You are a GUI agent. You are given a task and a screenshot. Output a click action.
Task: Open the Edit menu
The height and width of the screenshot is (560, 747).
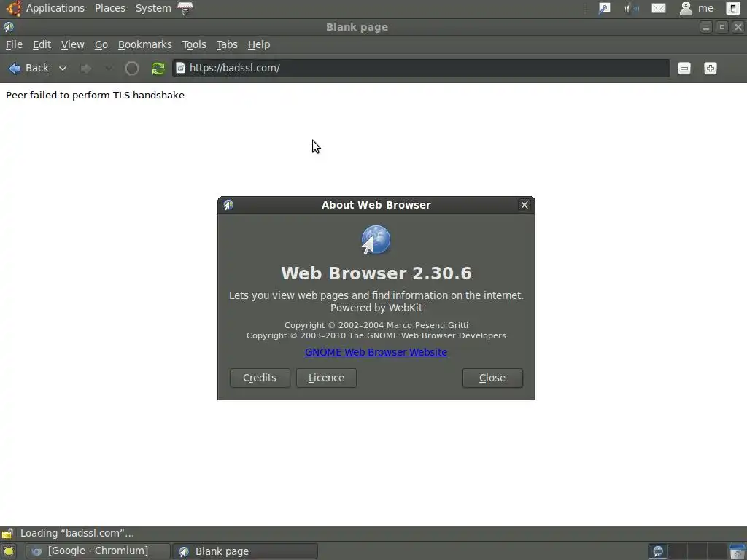coord(42,44)
